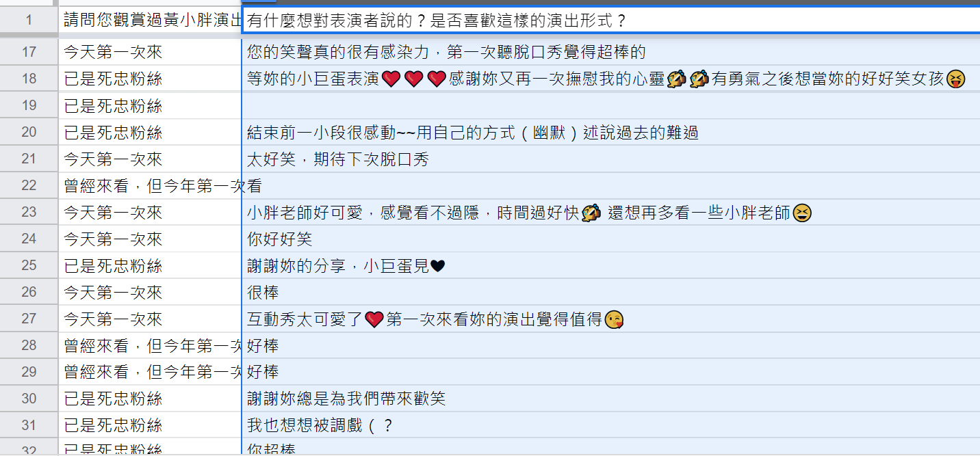Click the empty comment cell in row 19
The width and height of the screenshot is (980, 456).
pyautogui.click(x=609, y=106)
